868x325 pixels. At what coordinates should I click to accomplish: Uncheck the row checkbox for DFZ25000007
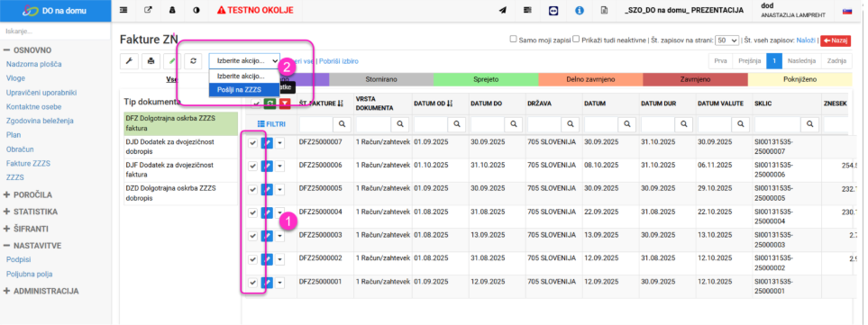[253, 143]
